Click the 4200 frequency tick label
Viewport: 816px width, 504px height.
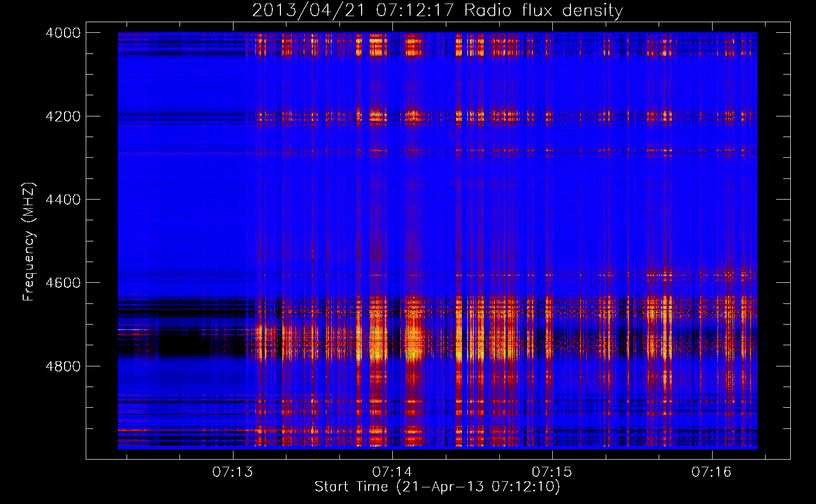[x=63, y=116]
